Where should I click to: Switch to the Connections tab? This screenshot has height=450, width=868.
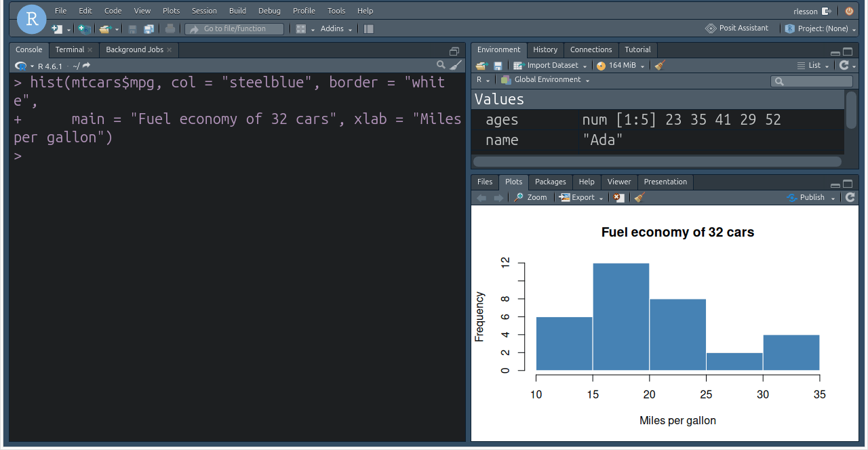tap(591, 49)
